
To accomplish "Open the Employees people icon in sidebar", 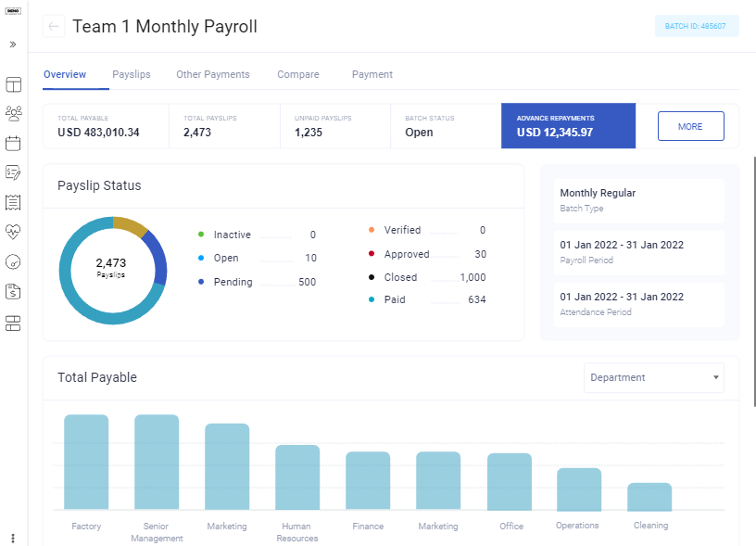I will 13,113.
